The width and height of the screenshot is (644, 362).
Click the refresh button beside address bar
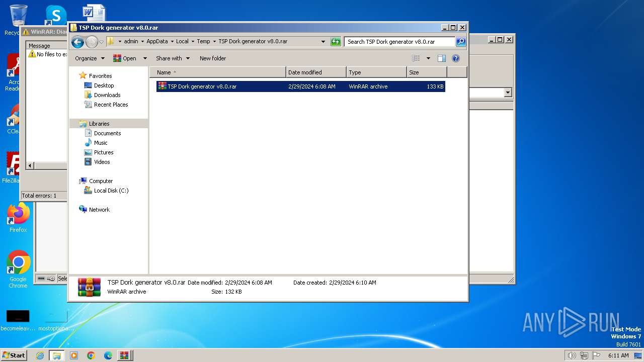coord(336,42)
